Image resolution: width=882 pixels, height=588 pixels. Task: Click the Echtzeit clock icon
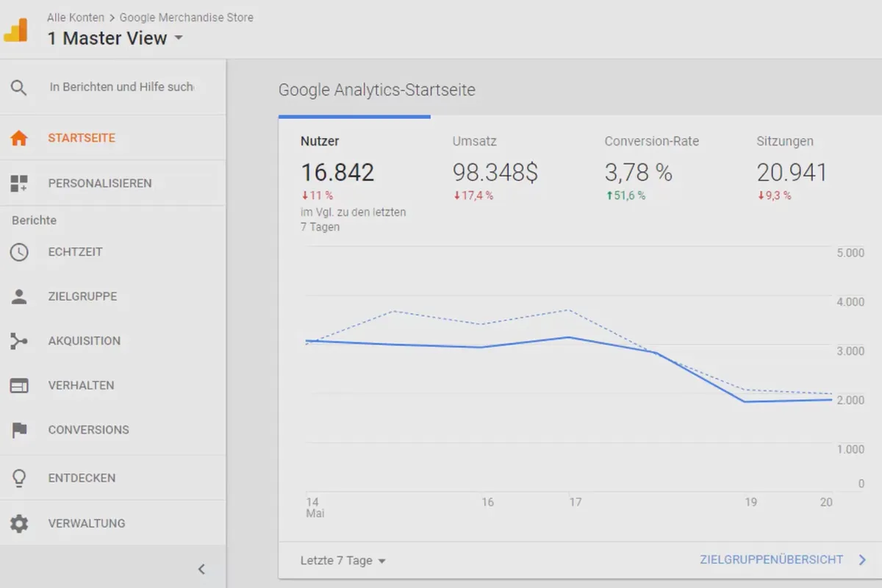[x=19, y=252]
